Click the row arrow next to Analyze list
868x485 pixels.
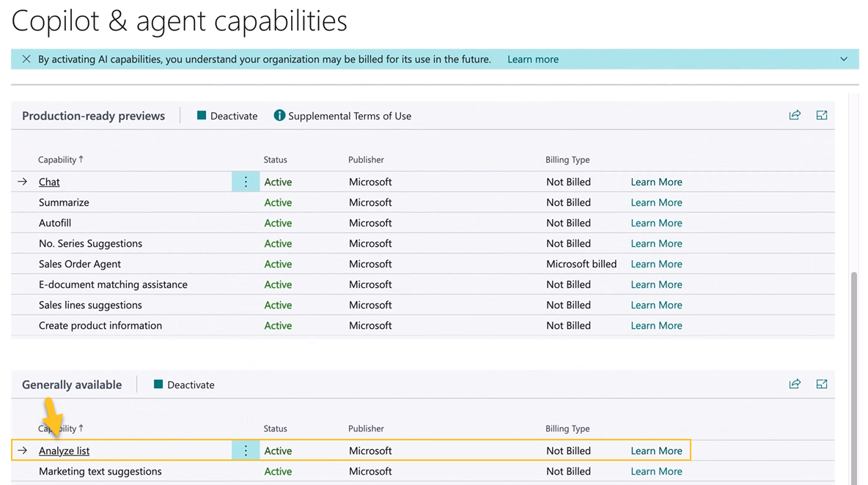22,450
